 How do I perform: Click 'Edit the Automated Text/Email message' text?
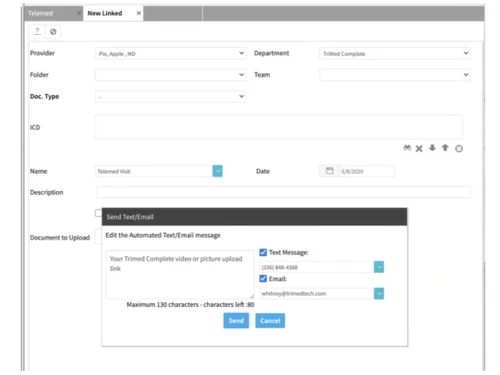click(163, 235)
